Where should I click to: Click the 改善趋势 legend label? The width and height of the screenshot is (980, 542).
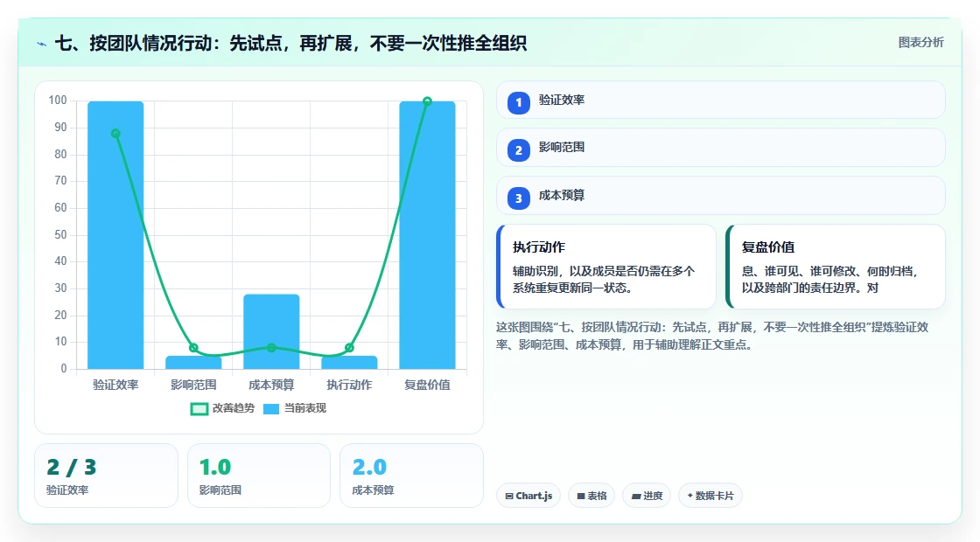tap(233, 408)
